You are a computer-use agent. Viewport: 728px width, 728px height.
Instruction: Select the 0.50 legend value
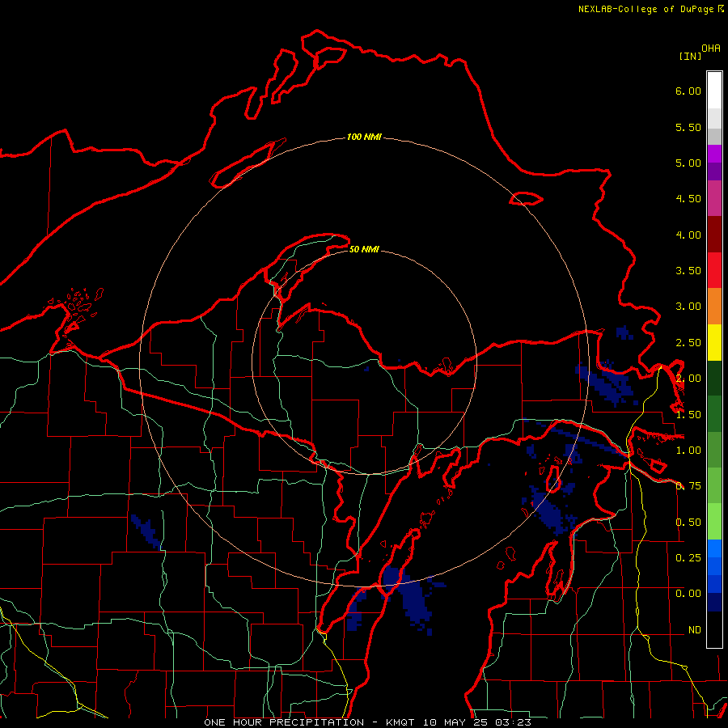[688, 523]
